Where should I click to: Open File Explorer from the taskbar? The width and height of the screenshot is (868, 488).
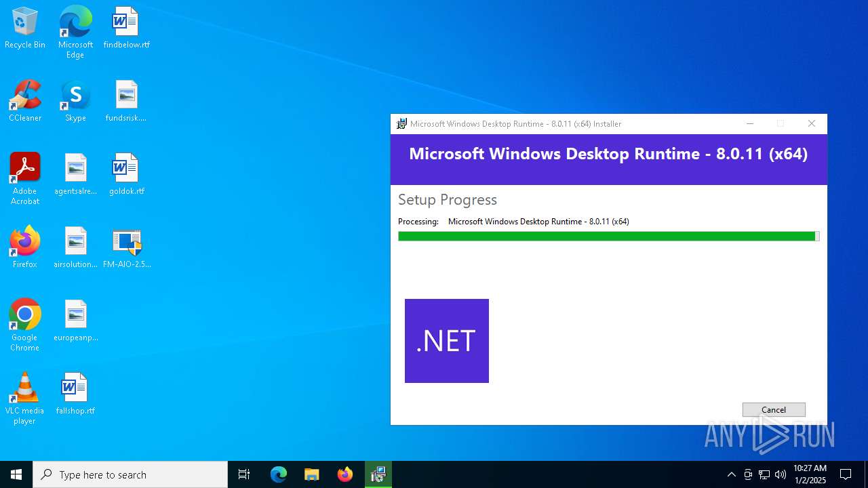312,474
